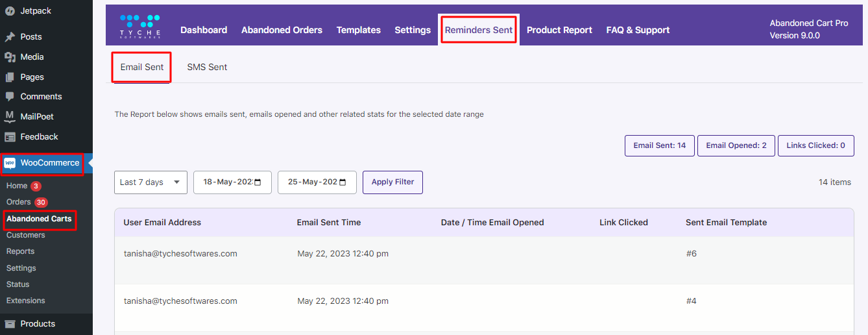
Task: Click the Media icon in sidebar
Action: pos(10,57)
